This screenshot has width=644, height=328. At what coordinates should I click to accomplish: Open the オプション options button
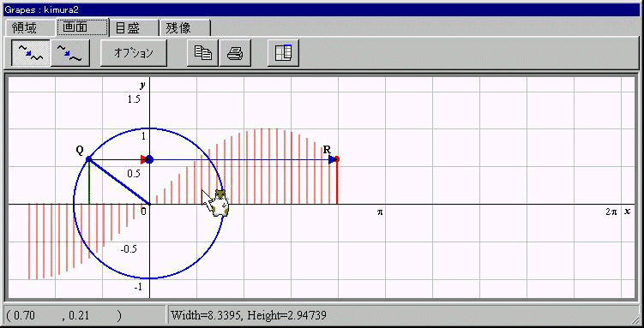[x=134, y=53]
